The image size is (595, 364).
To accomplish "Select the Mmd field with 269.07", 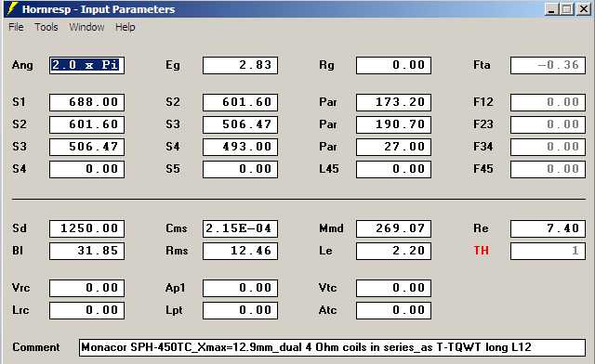I will 393,228.
